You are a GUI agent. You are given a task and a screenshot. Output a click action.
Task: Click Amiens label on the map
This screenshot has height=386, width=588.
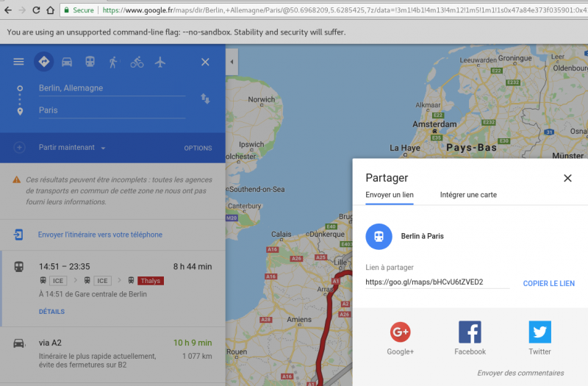[x=299, y=320]
